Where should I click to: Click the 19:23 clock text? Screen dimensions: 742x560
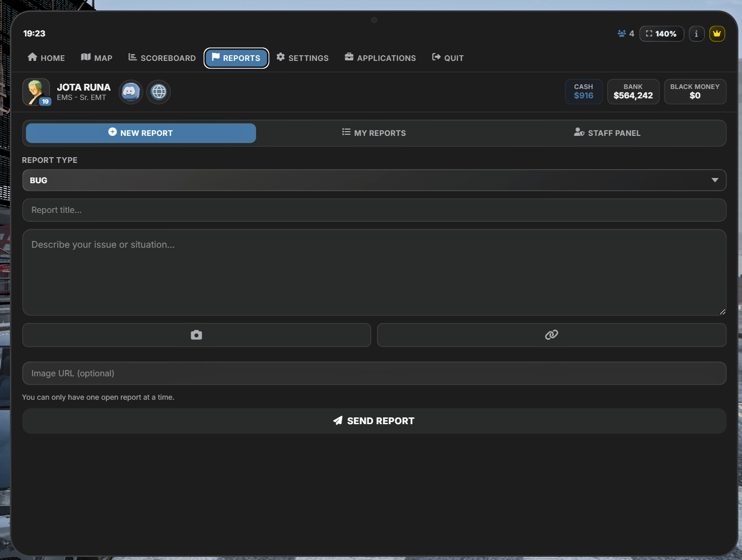coord(34,33)
